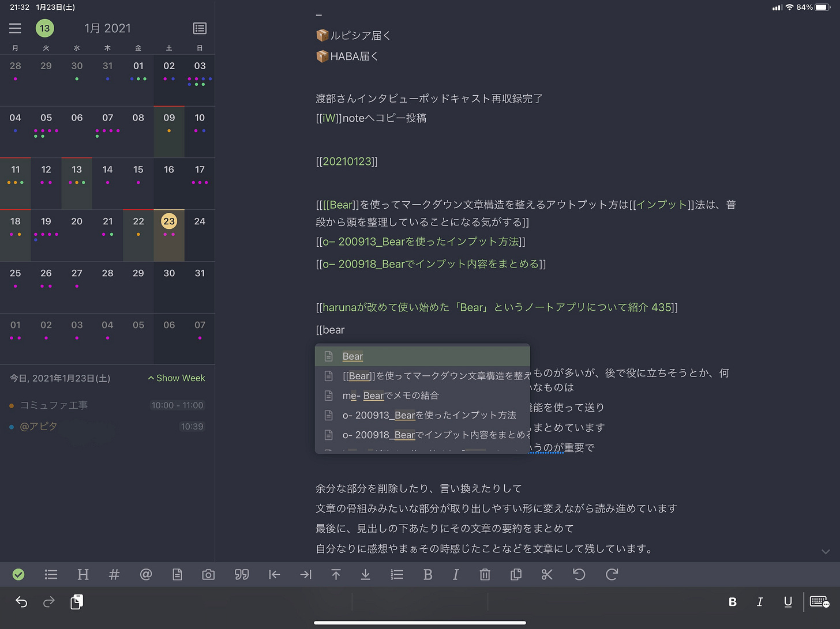840x629 pixels.
Task: Insert a block quote from toolbar
Action: 242,574
